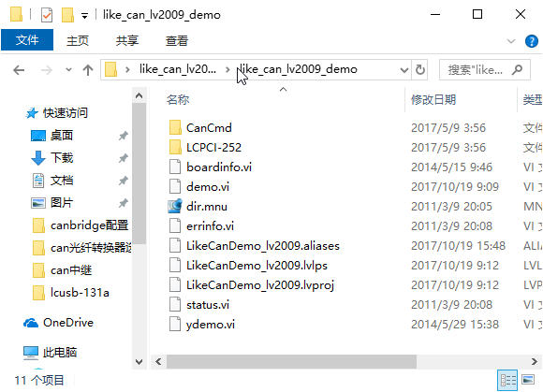The image size is (543, 392).
Task: Click the horizontal scrollbar thumb
Action: click(291, 361)
